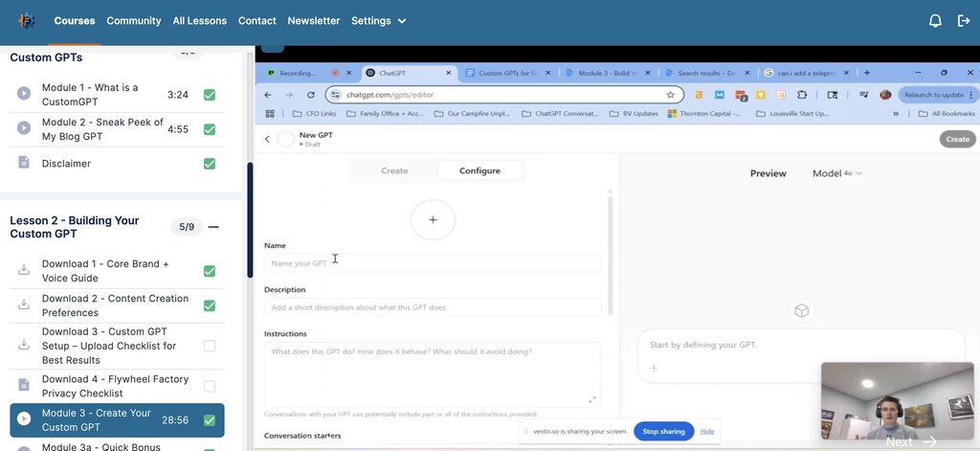This screenshot has height=451, width=980.
Task: Click the gray Create button
Action: [957, 140]
